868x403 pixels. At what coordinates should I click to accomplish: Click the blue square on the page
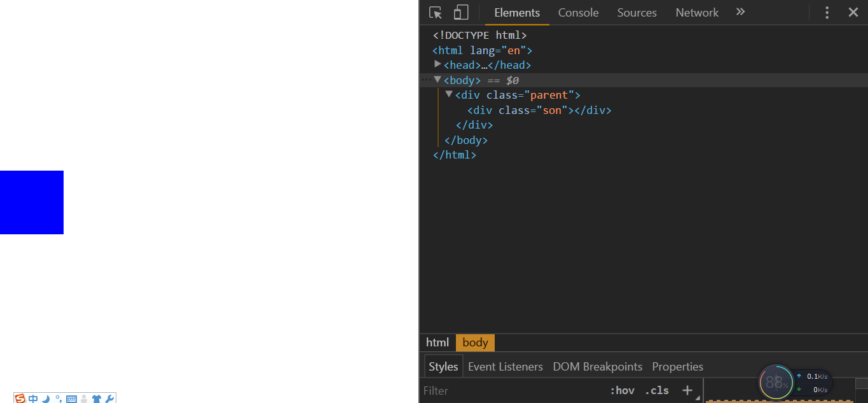(x=32, y=202)
